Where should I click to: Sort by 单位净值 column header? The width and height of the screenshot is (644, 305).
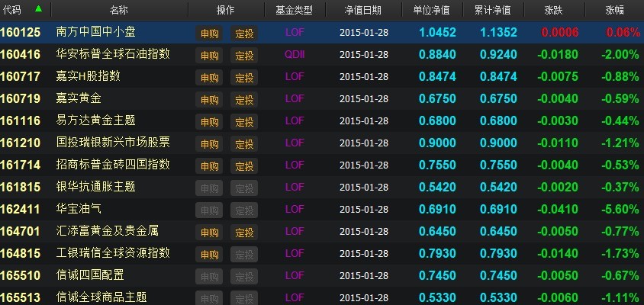(x=432, y=10)
